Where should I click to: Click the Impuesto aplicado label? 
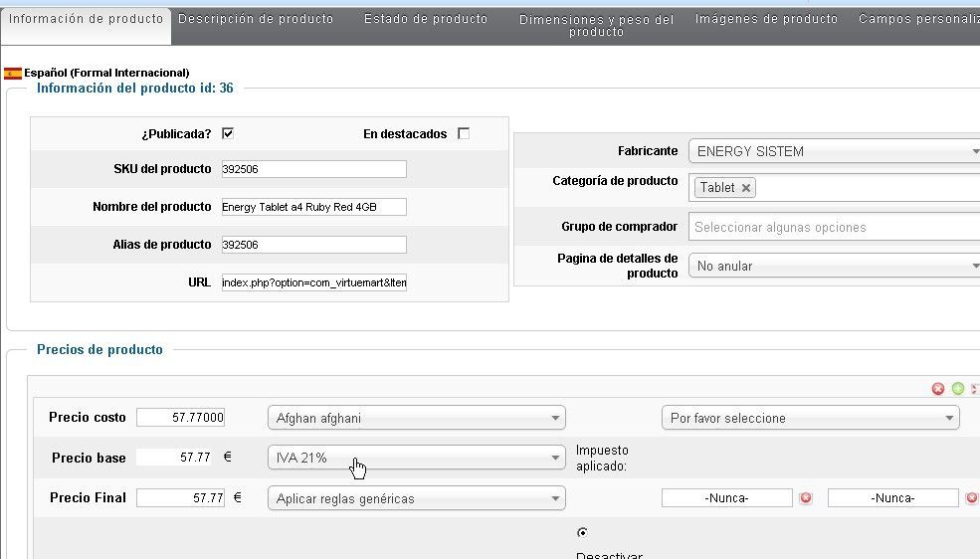pos(602,458)
